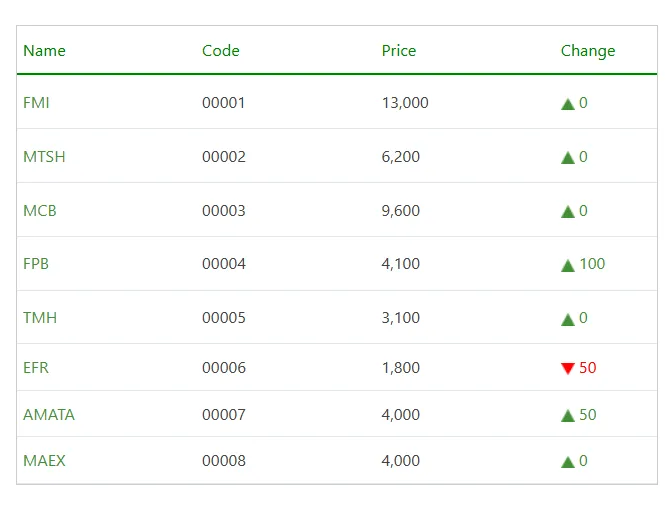This screenshot has height=508, width=672.
Task: Click the EFR stock name
Action: 36,368
